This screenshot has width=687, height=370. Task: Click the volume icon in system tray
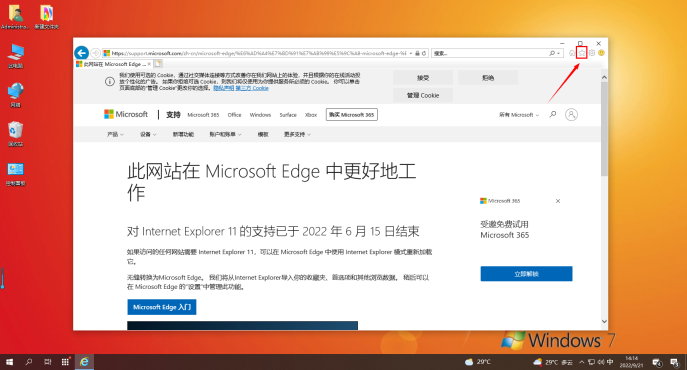pos(601,362)
